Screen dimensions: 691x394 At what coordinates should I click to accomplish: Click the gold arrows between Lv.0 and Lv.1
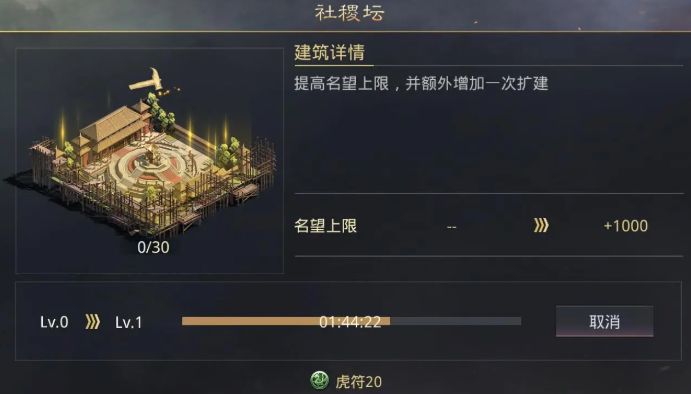click(x=93, y=322)
